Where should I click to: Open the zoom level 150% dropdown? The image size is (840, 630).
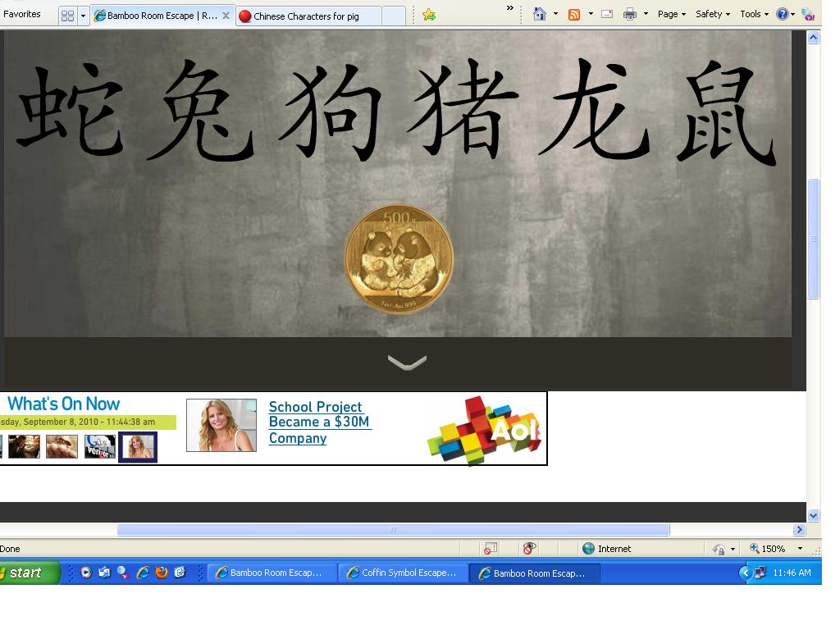pyautogui.click(x=800, y=549)
